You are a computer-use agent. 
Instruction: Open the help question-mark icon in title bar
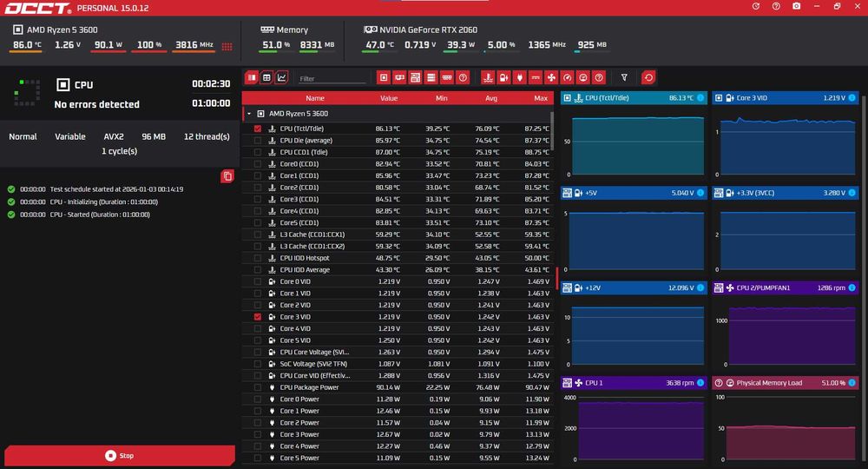pos(776,6)
